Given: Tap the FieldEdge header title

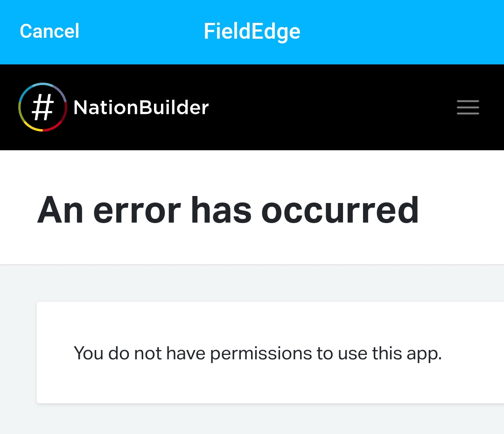Looking at the screenshot, I should [x=252, y=32].
